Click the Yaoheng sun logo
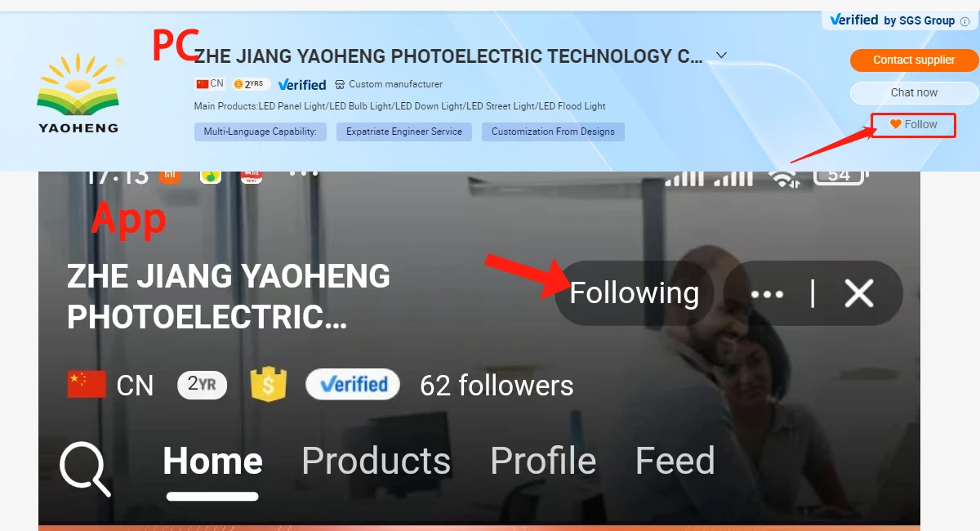 (x=78, y=93)
